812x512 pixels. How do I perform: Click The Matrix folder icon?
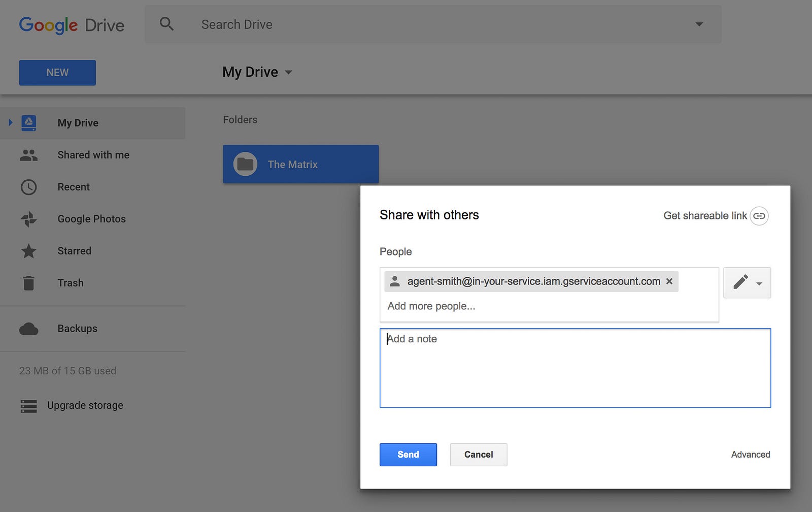point(245,164)
